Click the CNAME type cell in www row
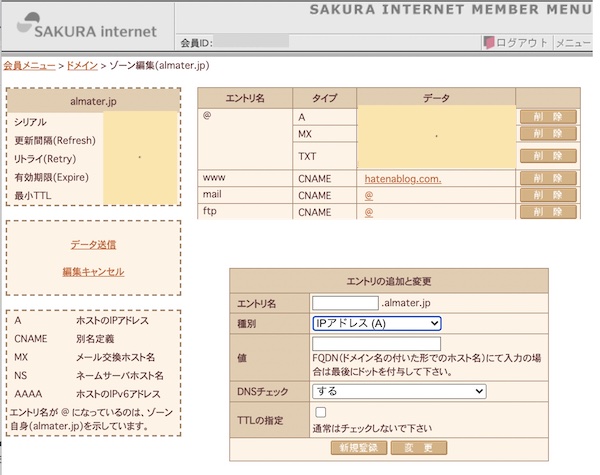 (324, 179)
